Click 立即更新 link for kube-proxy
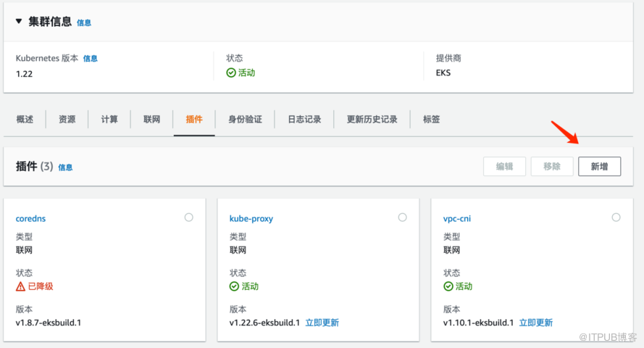Viewport: 644px width, 348px height. (x=322, y=323)
